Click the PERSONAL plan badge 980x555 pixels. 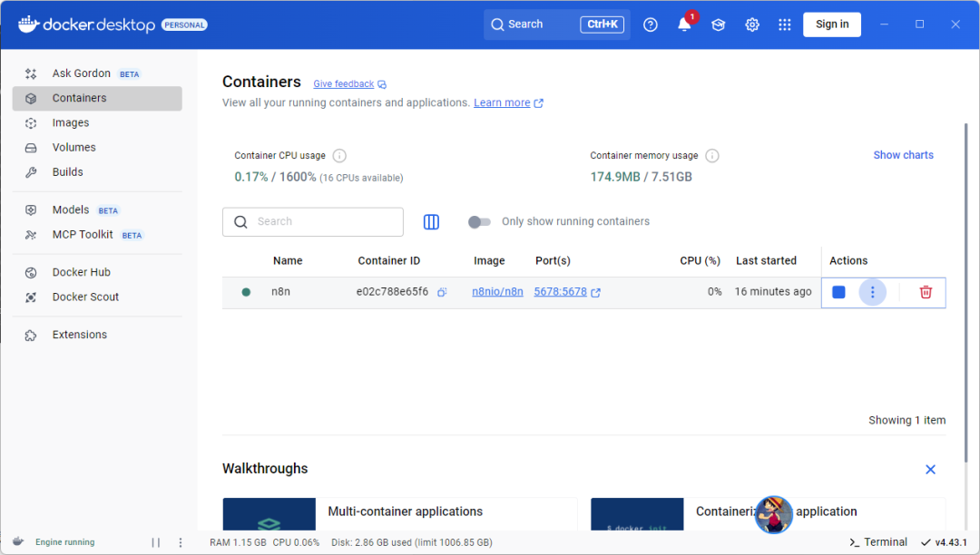point(184,25)
